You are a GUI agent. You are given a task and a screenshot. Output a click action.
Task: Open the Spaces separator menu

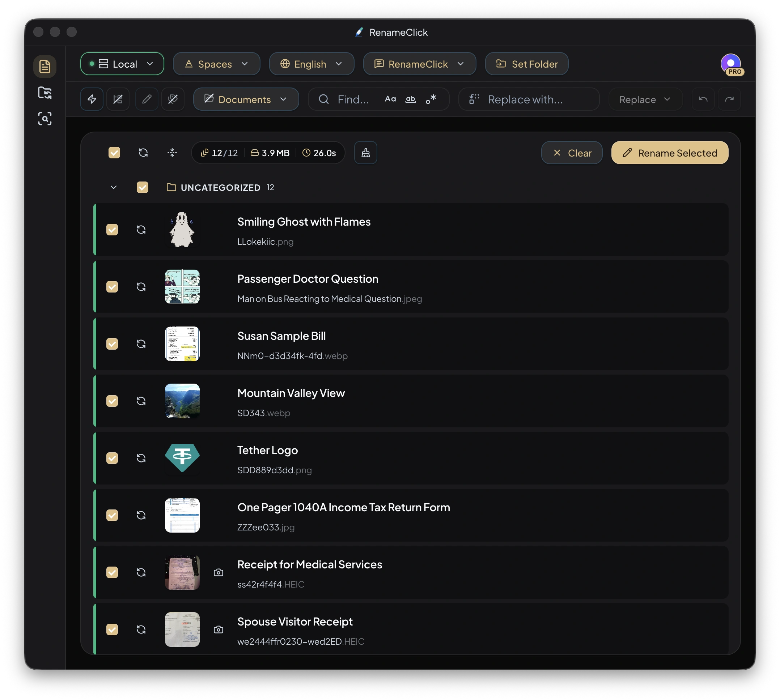[x=216, y=64]
